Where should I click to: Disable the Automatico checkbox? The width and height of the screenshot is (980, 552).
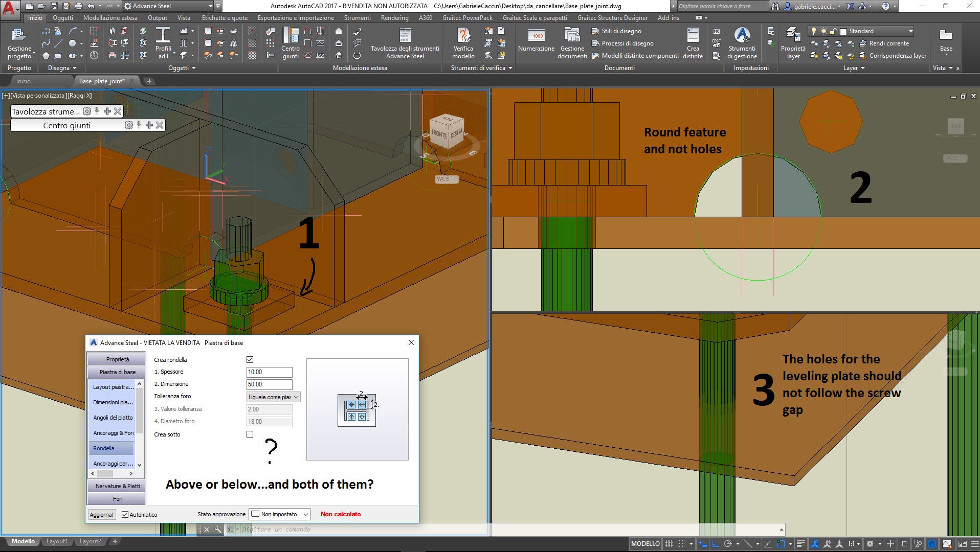125,514
